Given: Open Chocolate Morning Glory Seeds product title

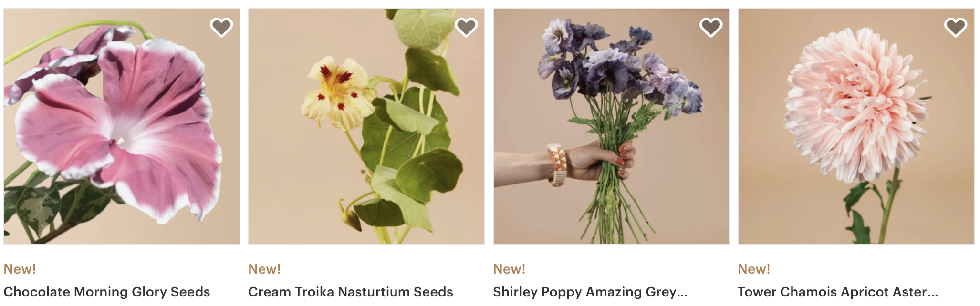Looking at the screenshot, I should (107, 292).
